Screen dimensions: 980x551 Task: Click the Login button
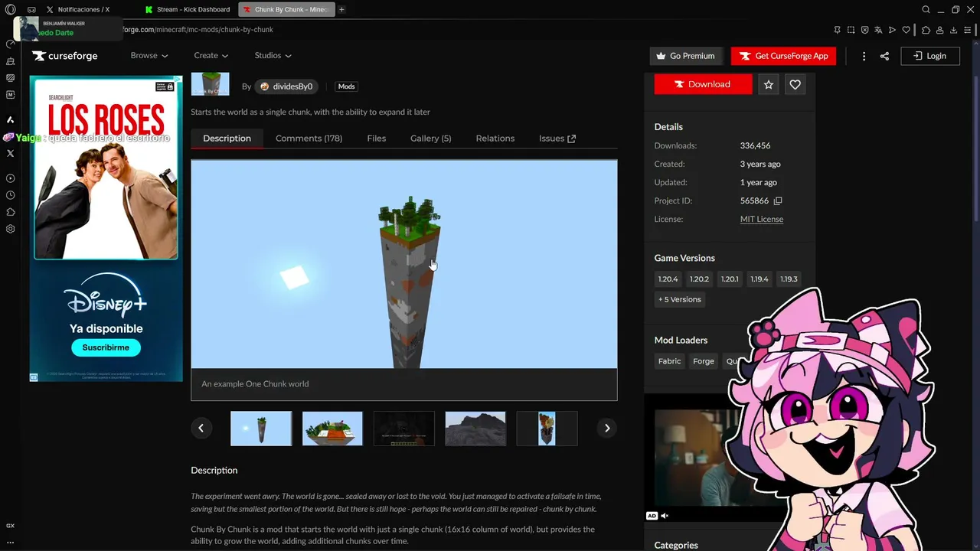pyautogui.click(x=930, y=56)
